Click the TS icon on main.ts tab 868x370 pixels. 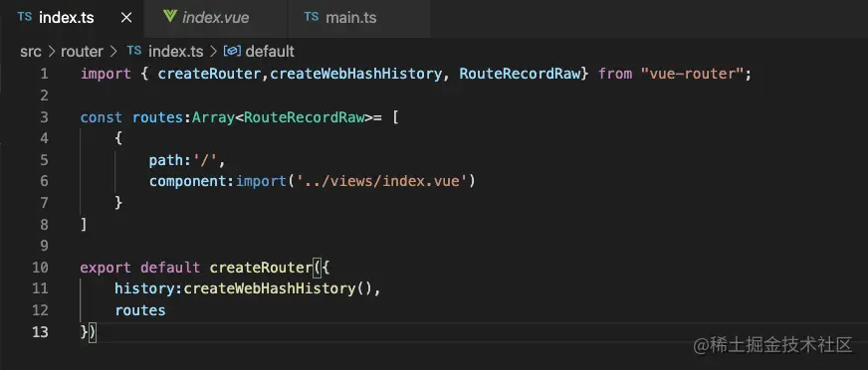312,17
